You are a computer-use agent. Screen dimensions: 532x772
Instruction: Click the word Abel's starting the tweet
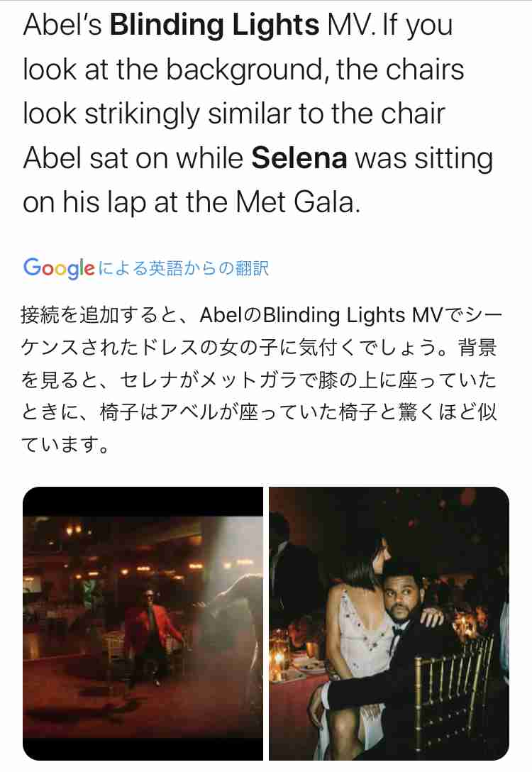click(62, 25)
